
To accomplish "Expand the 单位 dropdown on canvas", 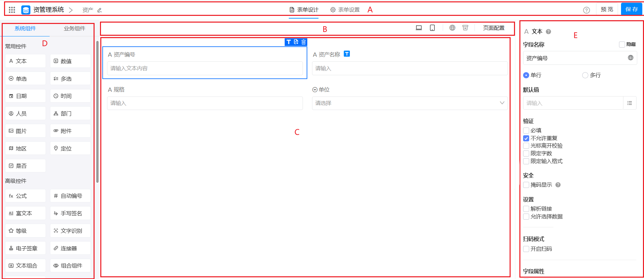I will click(x=409, y=103).
